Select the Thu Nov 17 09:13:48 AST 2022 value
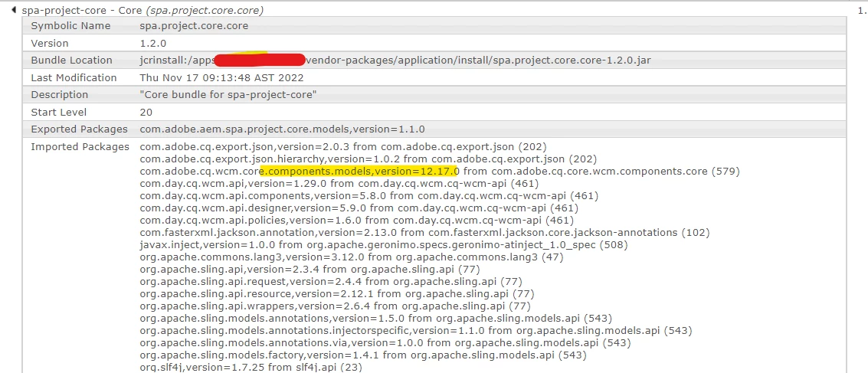 point(221,77)
